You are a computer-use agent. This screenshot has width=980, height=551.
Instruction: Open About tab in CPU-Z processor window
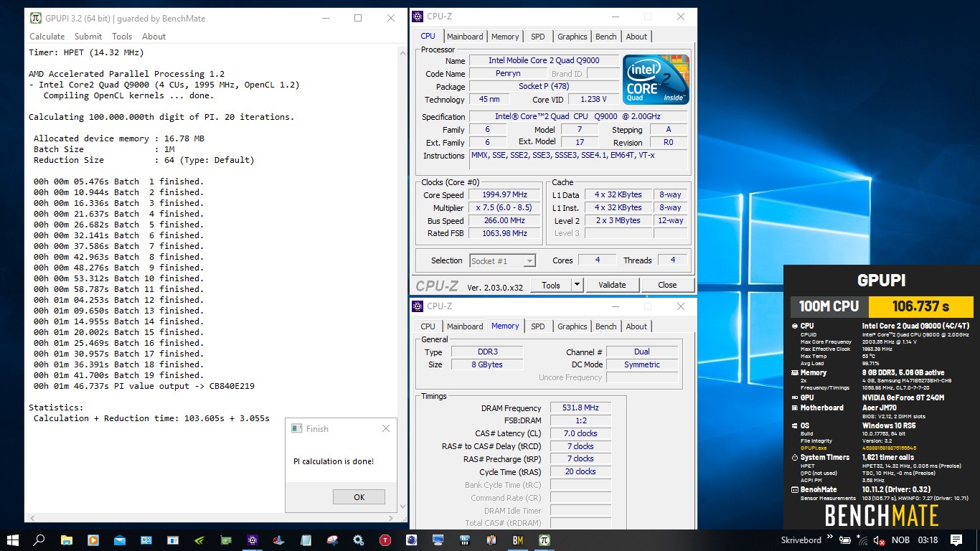pyautogui.click(x=636, y=37)
